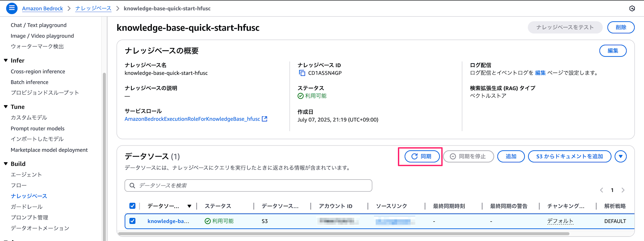644x241 pixels.
Task: Open エージェント in sidebar
Action: (x=26, y=175)
